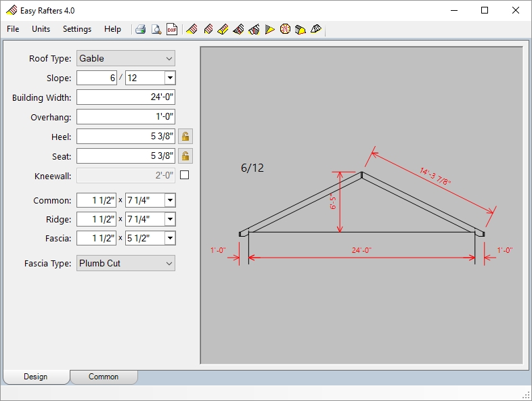Image resolution: width=532 pixels, height=401 pixels.
Task: Enable the Kneewall checkbox
Action: click(184, 176)
